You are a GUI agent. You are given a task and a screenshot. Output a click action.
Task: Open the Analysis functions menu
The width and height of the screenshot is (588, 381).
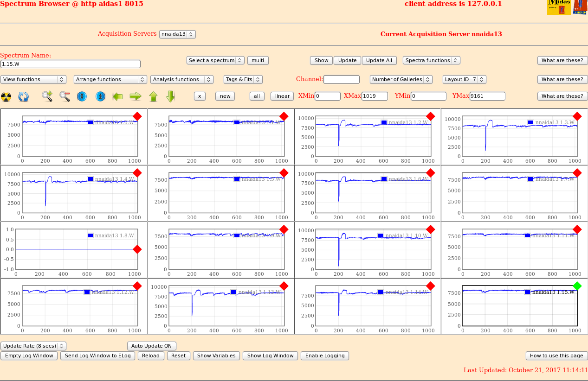pyautogui.click(x=181, y=80)
